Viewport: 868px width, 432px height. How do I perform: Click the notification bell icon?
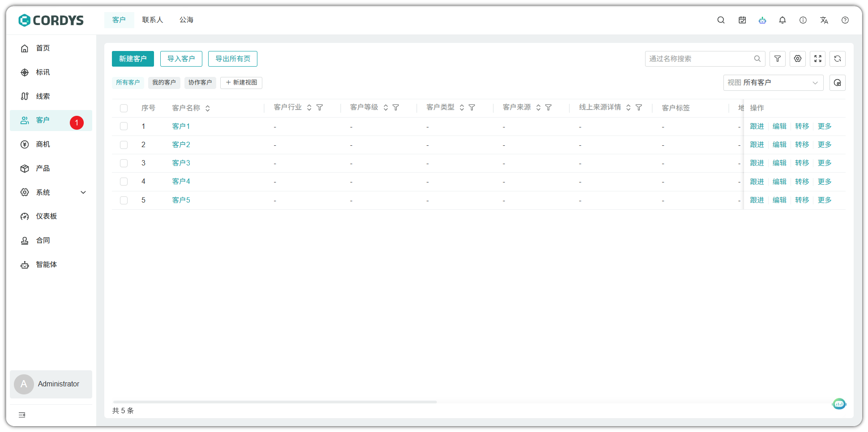click(782, 20)
